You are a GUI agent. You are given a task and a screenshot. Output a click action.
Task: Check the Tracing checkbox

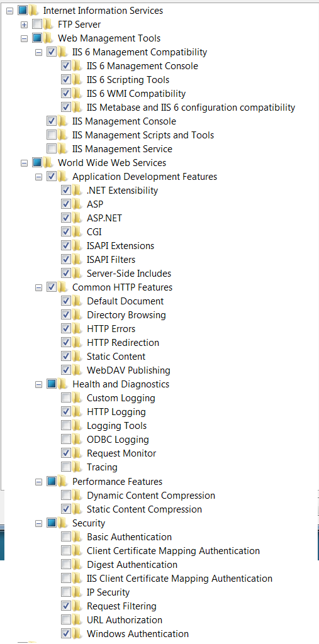click(66, 467)
